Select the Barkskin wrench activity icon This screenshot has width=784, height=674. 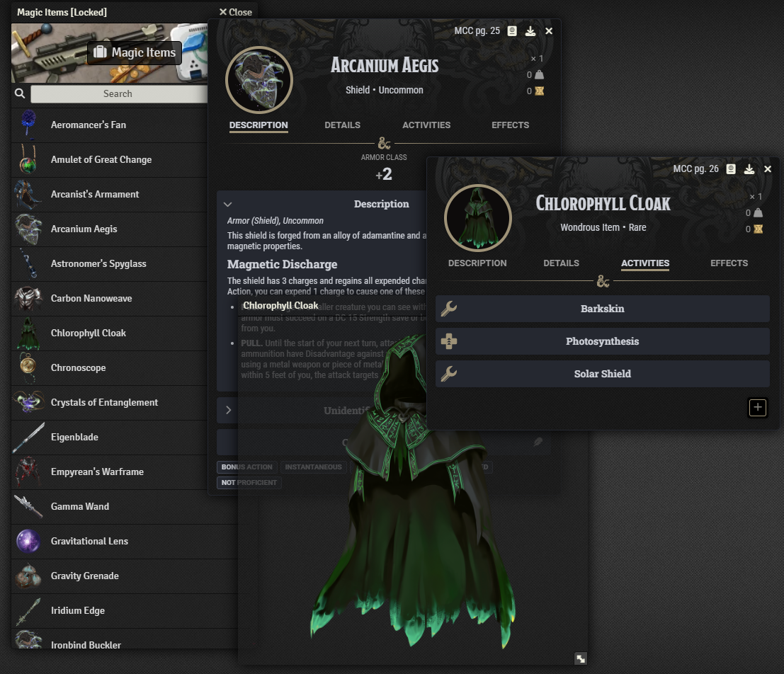448,309
